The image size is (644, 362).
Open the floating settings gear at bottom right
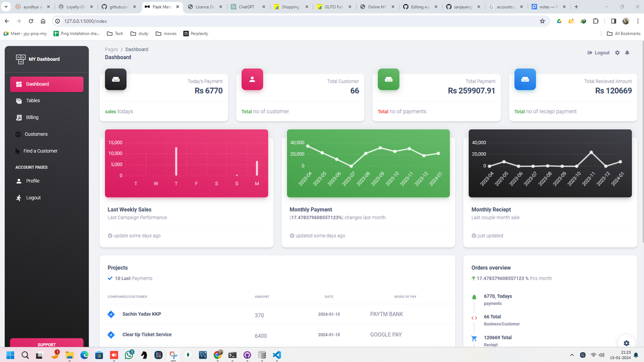click(626, 342)
